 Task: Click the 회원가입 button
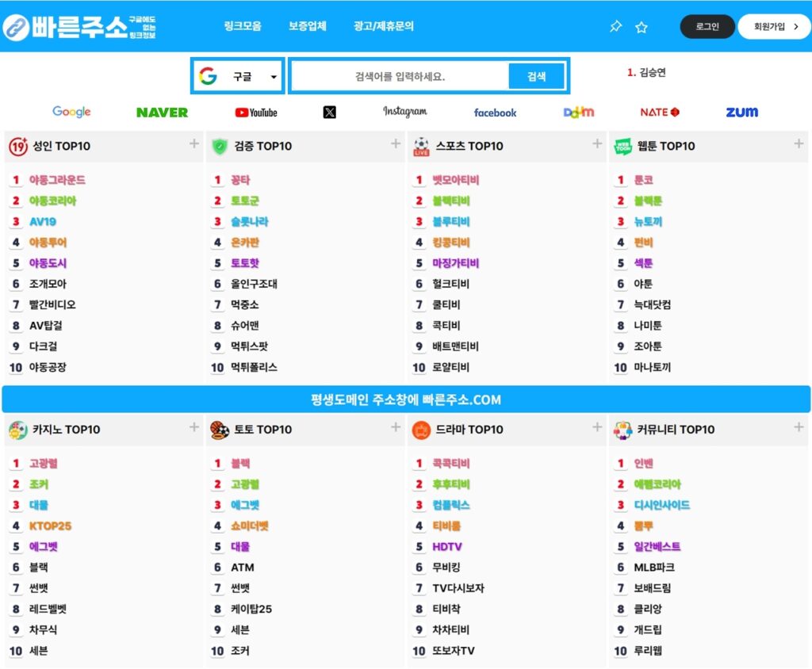click(x=774, y=26)
